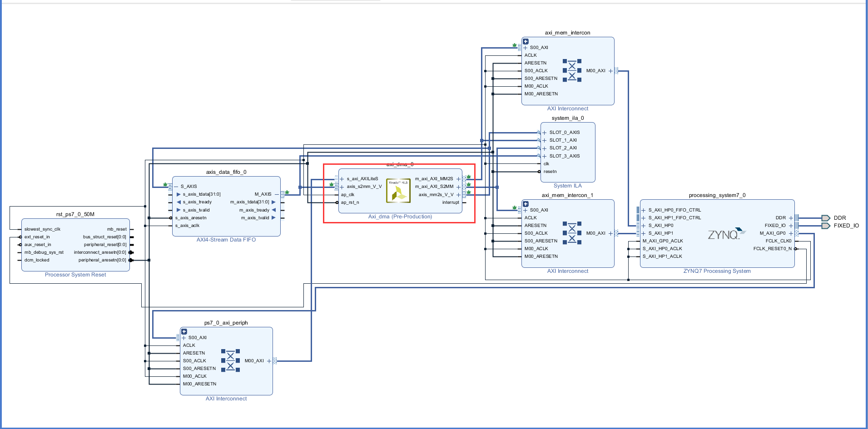Click the Vitis HLS icon inside axi_dma_0
Viewport: 868px width, 429px height.
398,190
